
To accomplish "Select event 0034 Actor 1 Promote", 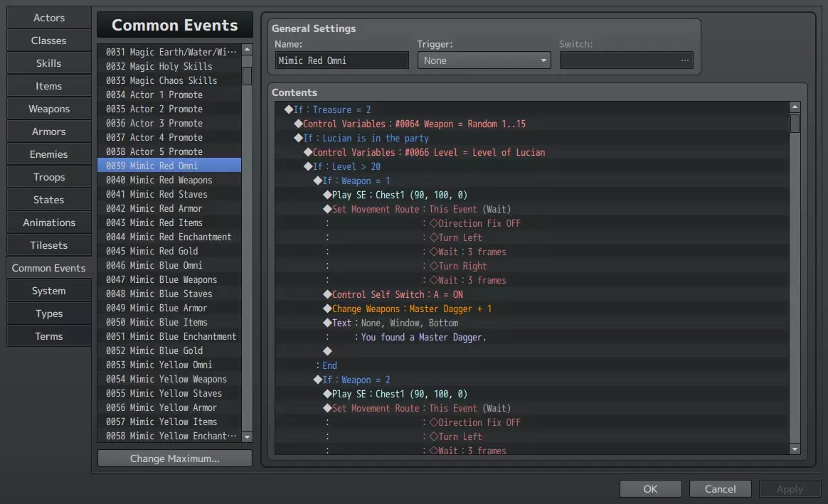I will coord(169,95).
